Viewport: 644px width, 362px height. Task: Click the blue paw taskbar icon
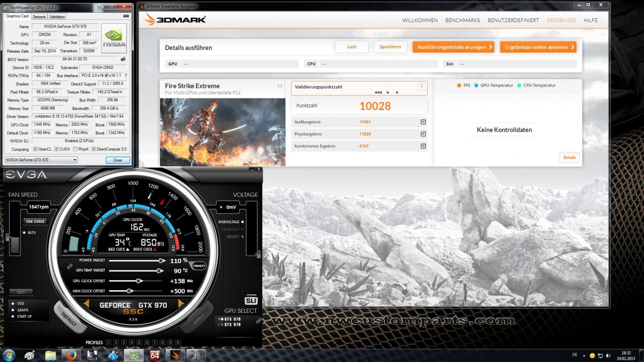pyautogui.click(x=113, y=355)
